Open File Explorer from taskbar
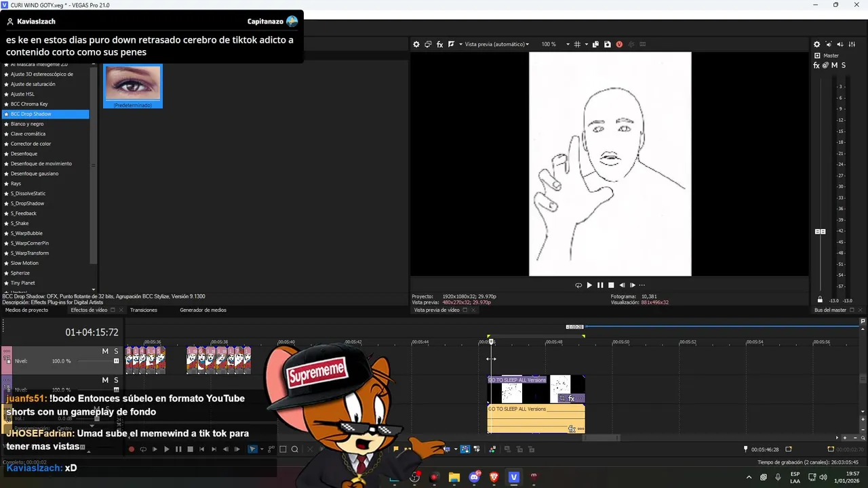 (454, 477)
